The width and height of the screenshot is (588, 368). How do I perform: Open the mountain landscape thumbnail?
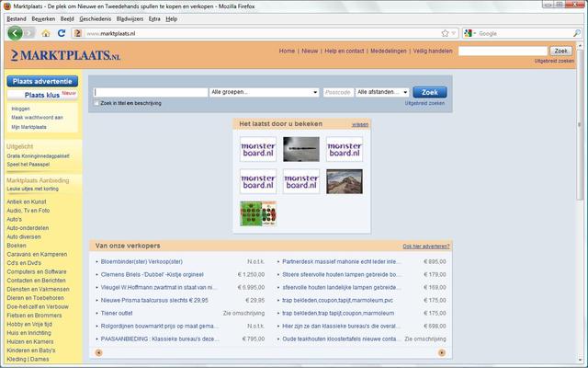[x=344, y=181]
